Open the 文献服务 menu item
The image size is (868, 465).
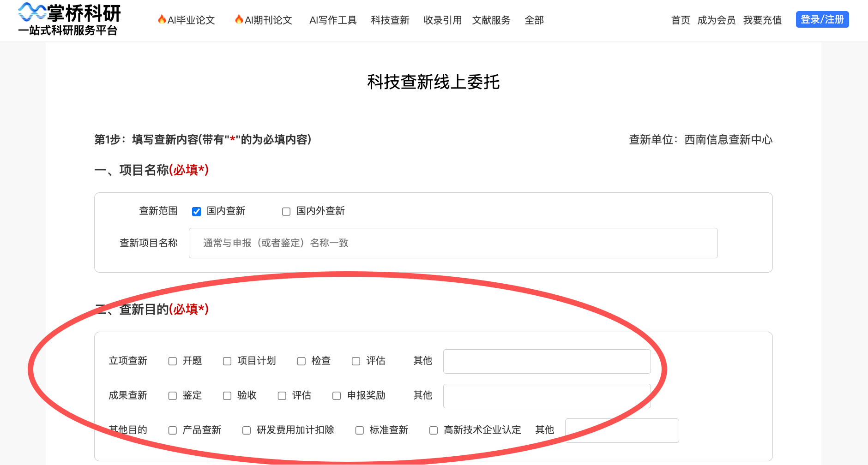point(491,20)
